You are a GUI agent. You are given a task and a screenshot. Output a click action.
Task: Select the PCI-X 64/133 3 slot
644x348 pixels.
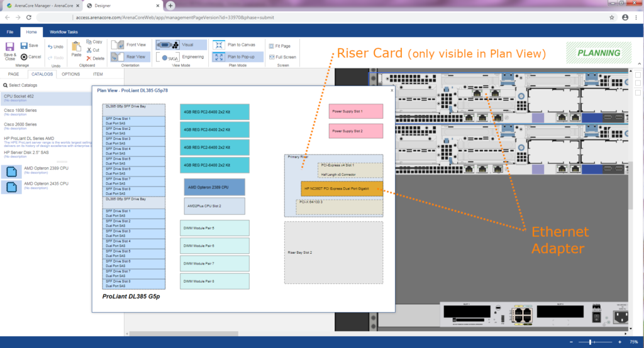tap(339, 207)
